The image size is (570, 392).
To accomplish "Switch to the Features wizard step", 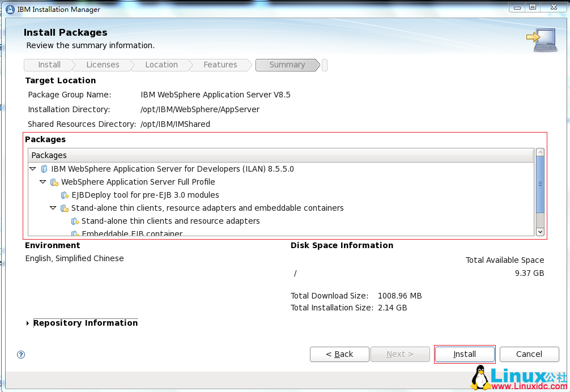I will click(220, 65).
